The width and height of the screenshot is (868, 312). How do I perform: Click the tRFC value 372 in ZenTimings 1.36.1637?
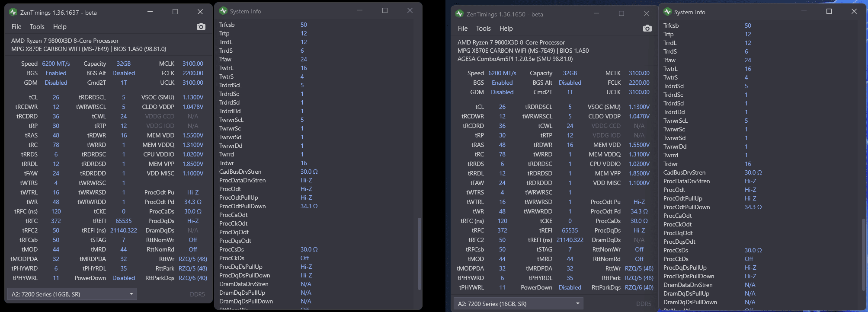[x=56, y=221]
